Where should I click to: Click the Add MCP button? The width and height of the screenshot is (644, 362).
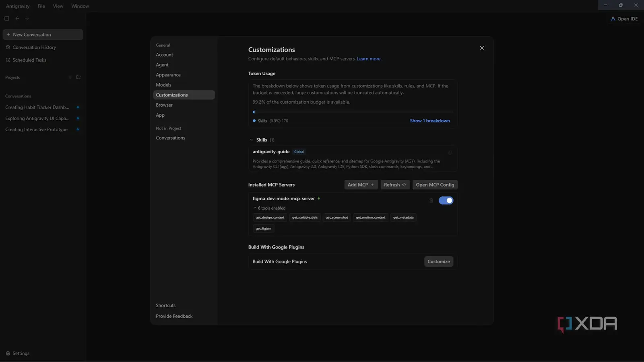point(361,185)
